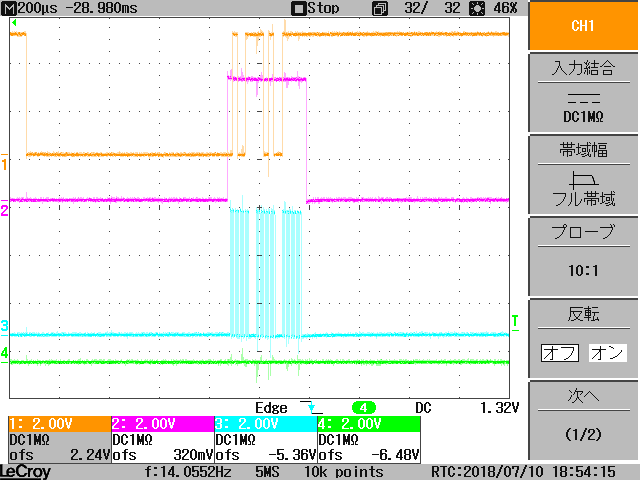Click the sequence segments icon
The image size is (640, 480).
(380, 9)
